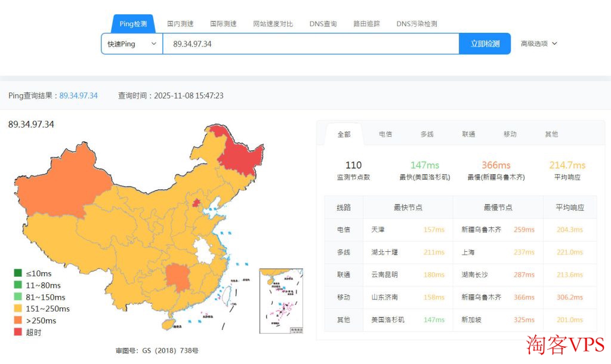Open the 国内测速 tab
Viewport: 611px width, 364px height.
(180, 23)
